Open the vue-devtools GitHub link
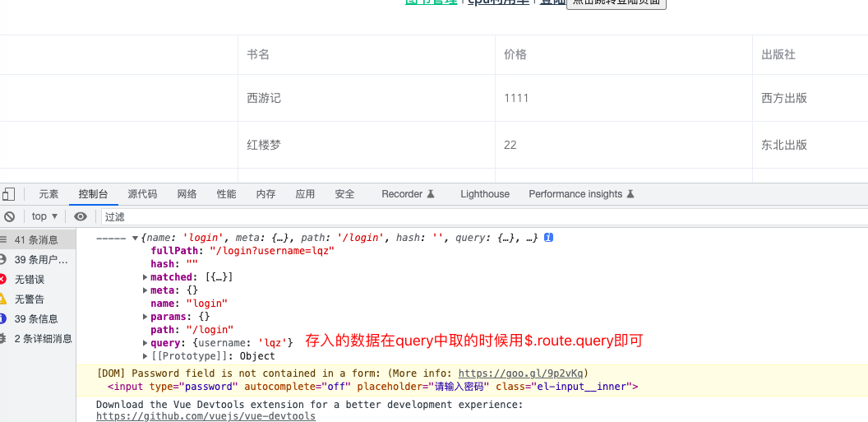The width and height of the screenshot is (868, 422). coord(206,416)
